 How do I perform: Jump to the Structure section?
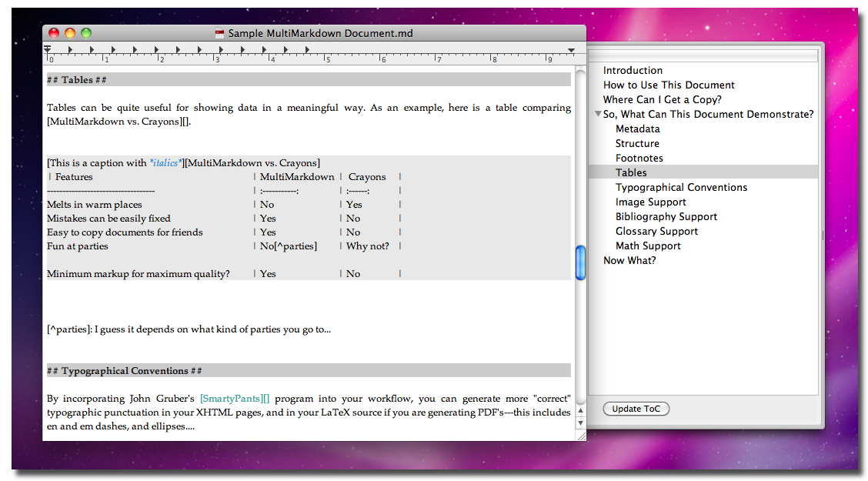(637, 143)
